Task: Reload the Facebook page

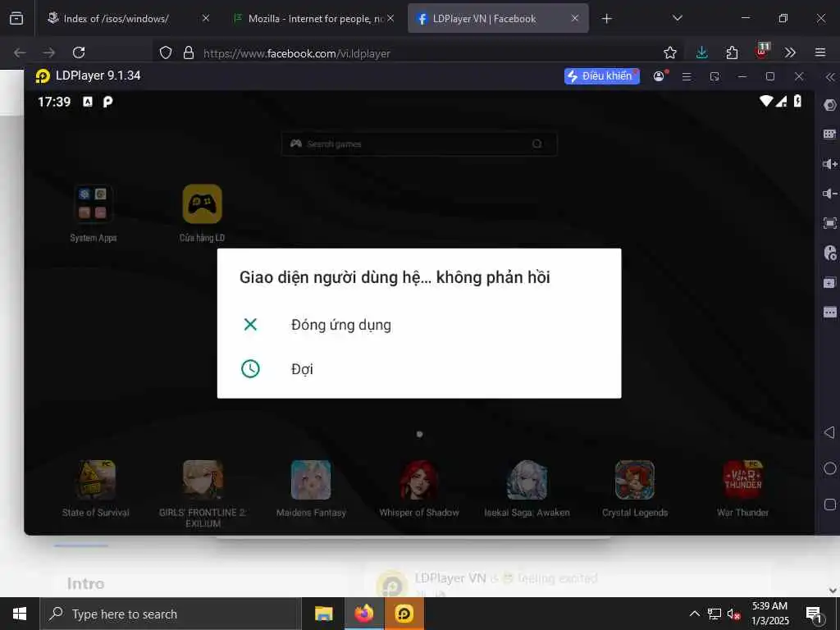Action: [79, 52]
